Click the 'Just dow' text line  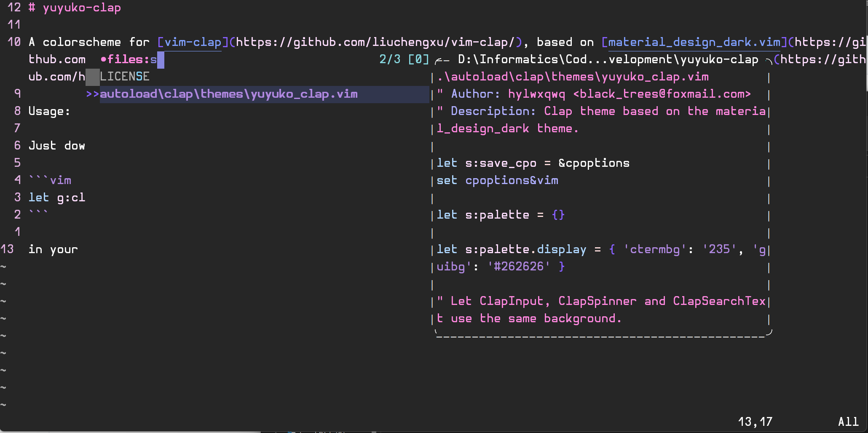pyautogui.click(x=57, y=146)
